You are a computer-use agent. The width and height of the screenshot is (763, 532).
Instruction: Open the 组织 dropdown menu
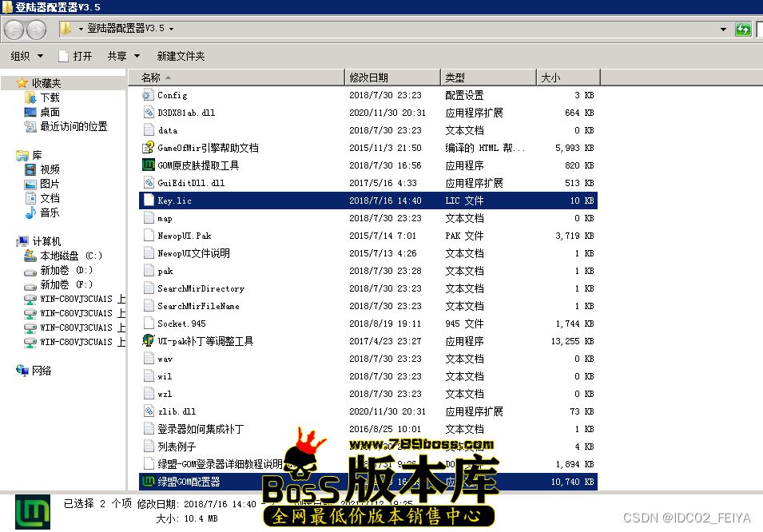pyautogui.click(x=26, y=56)
